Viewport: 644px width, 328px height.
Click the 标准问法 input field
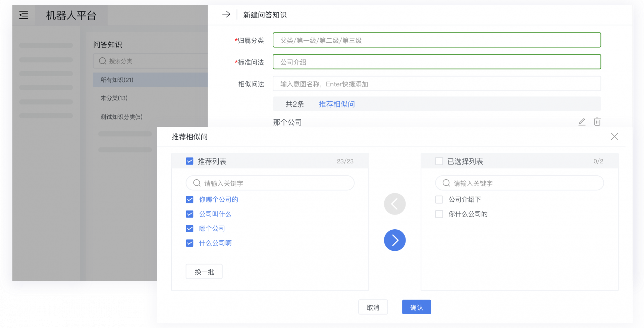point(437,62)
